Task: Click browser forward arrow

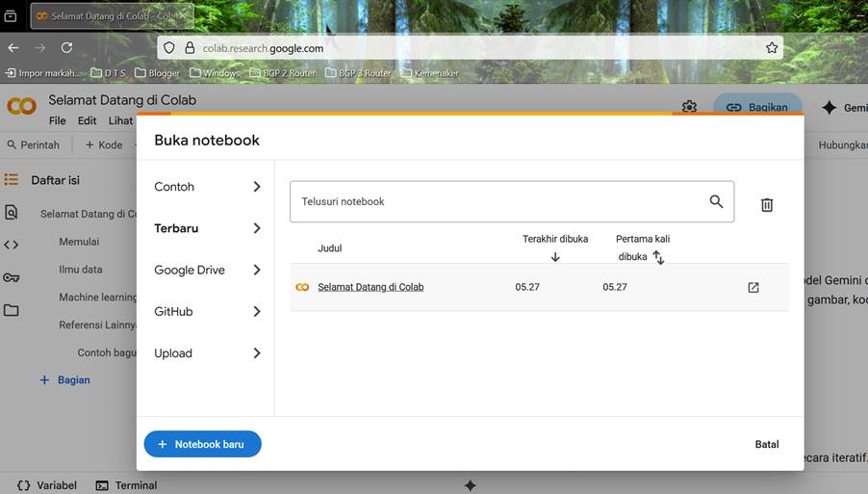Action: click(x=39, y=47)
